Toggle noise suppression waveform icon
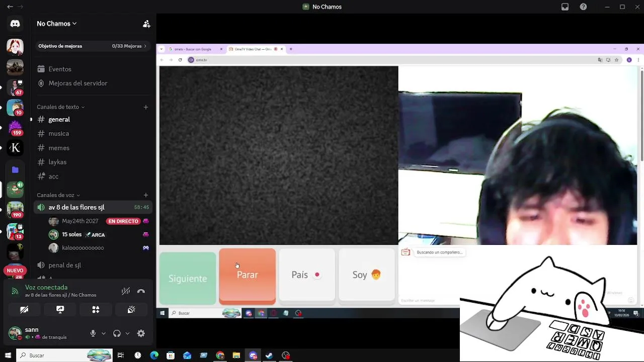This screenshot has width=644, height=362. (x=126, y=291)
